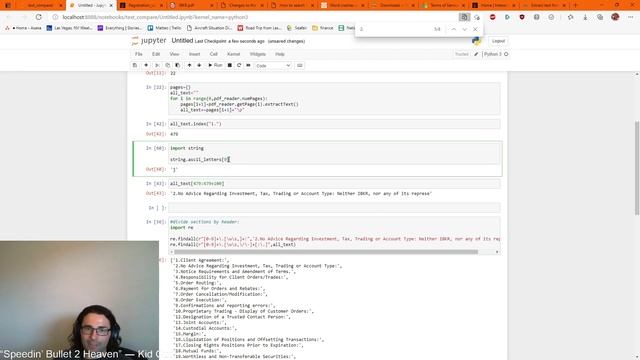This screenshot has height=360, width=640.
Task: Rename notebook by clicking Untitled title
Action: click(x=182, y=40)
